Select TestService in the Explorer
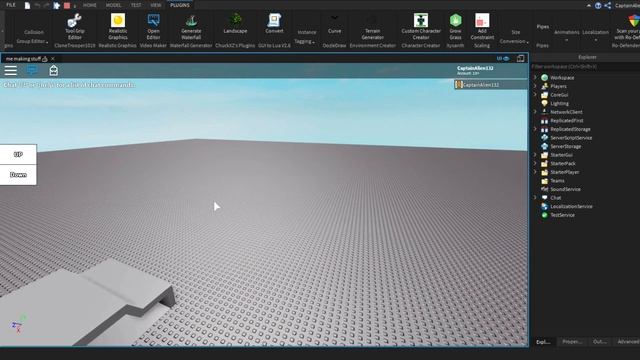The image size is (640, 360). click(562, 215)
